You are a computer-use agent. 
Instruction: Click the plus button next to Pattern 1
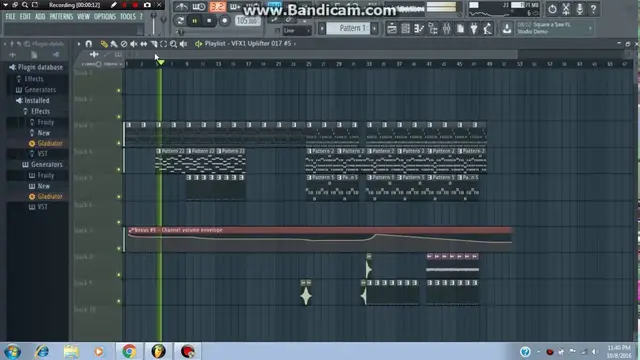click(374, 29)
